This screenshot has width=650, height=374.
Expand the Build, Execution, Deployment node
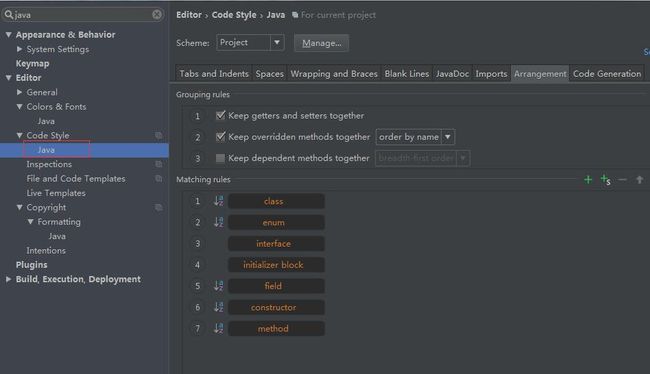pos(8,279)
